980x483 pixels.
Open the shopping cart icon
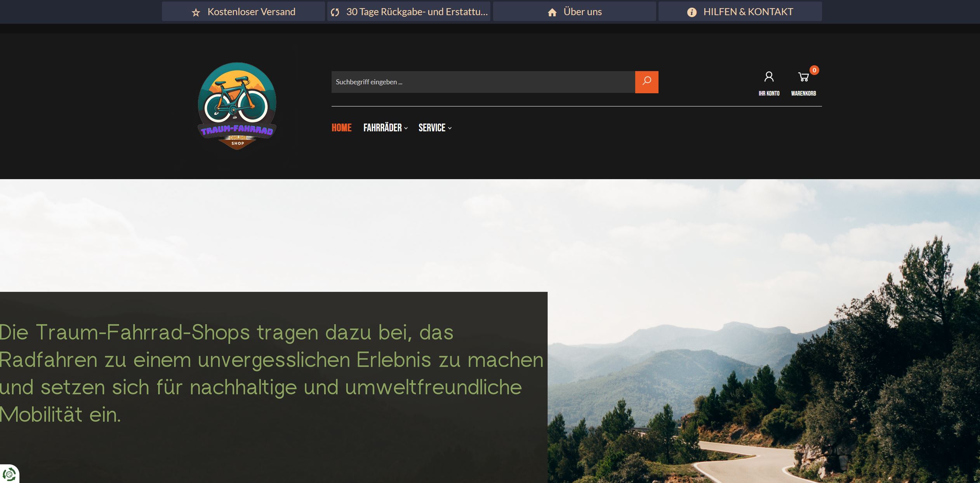pos(803,77)
